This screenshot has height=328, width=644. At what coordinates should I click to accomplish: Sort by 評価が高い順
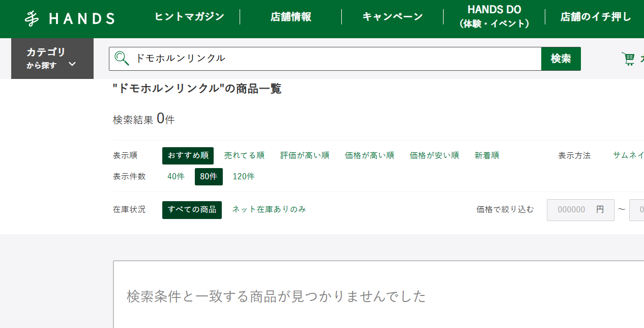click(305, 156)
